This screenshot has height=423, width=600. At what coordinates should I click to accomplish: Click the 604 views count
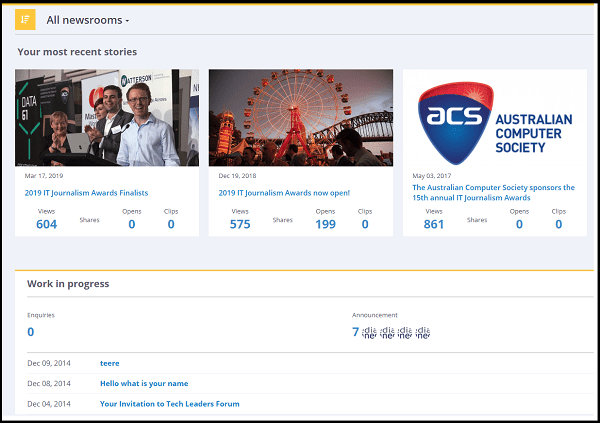(47, 224)
